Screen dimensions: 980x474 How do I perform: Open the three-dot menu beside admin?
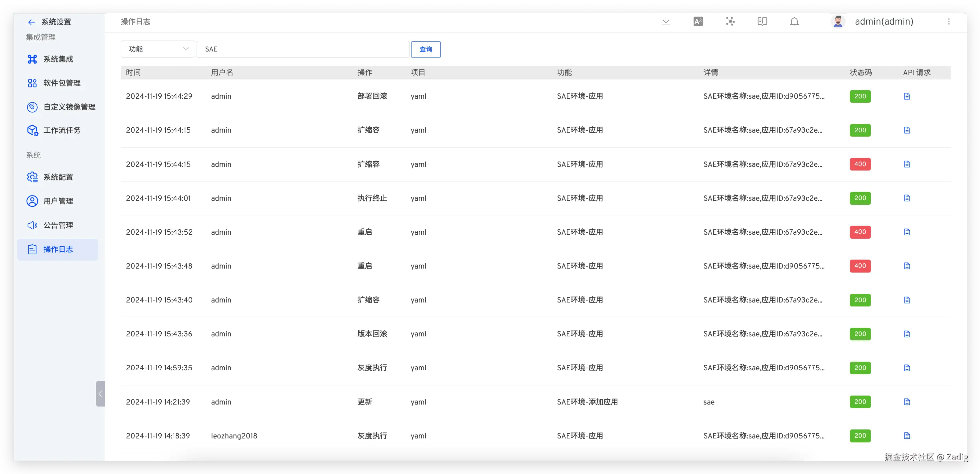948,22
